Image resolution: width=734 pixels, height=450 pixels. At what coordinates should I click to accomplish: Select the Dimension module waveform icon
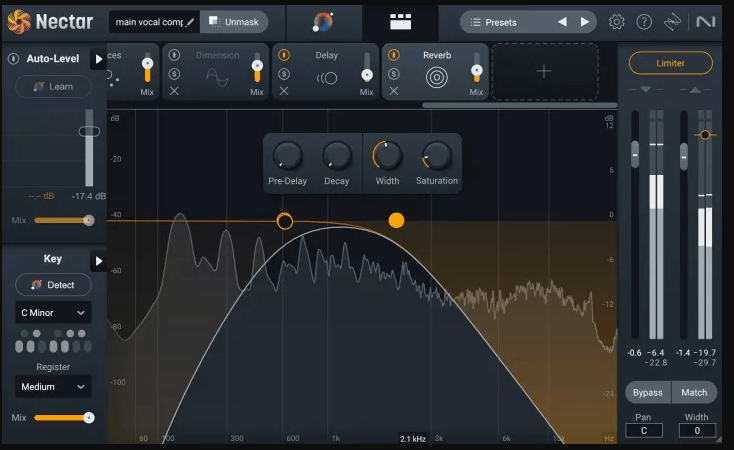click(x=218, y=77)
